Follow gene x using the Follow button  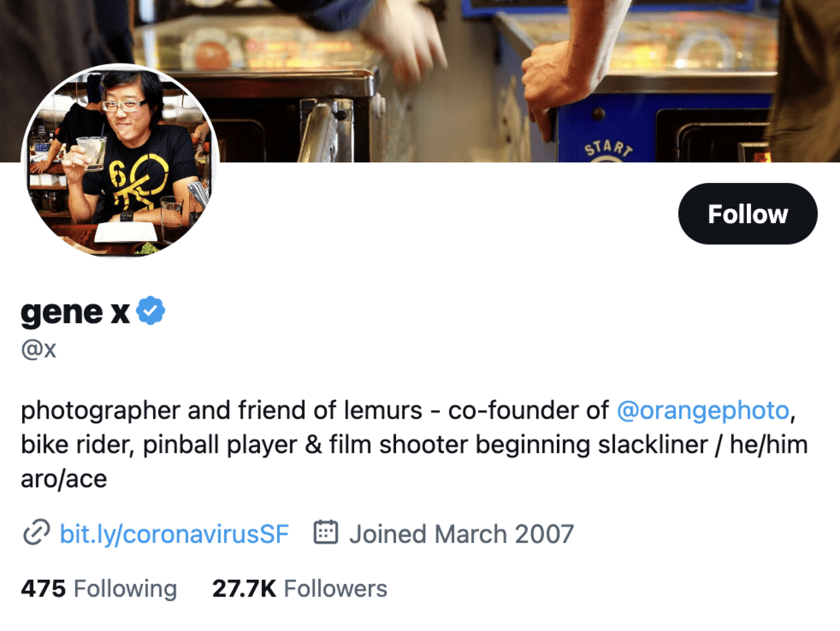coord(747,213)
